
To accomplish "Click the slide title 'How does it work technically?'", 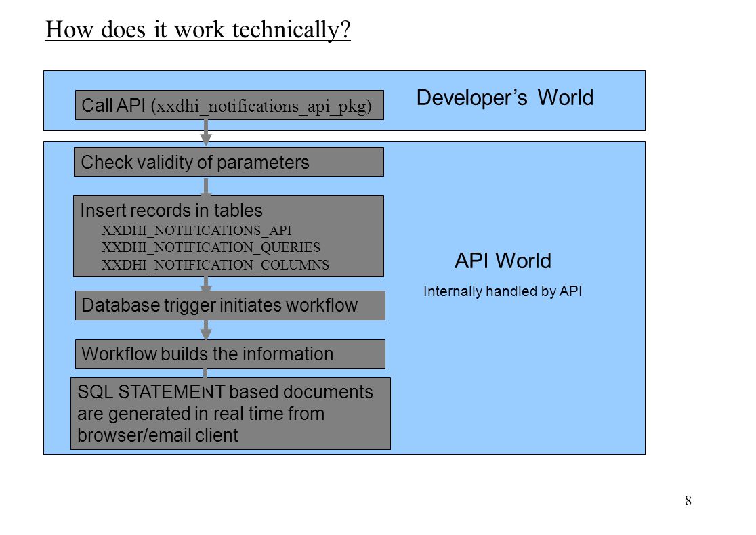I will pyautogui.click(x=198, y=29).
